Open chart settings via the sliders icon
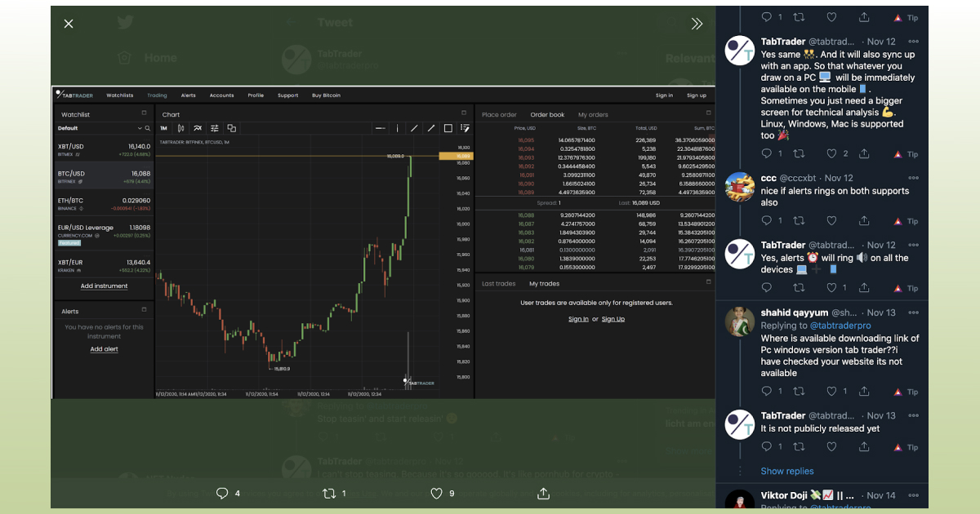The width and height of the screenshot is (980, 514). click(x=215, y=128)
